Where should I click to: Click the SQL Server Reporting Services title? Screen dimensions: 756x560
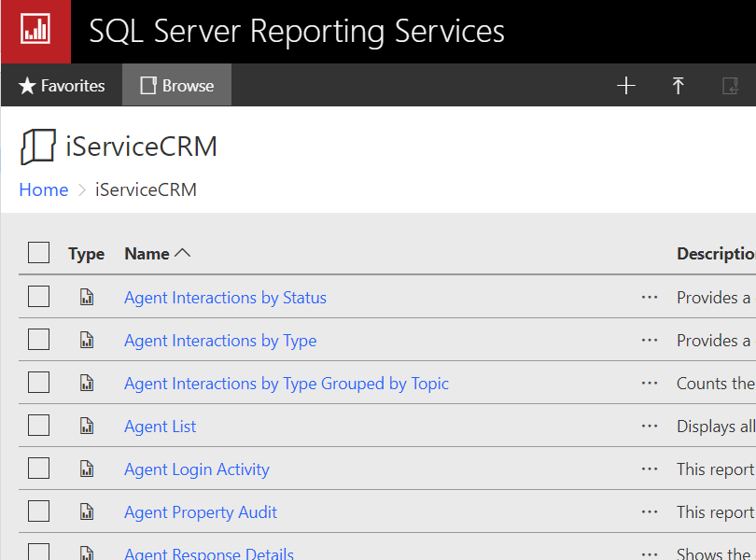(297, 32)
